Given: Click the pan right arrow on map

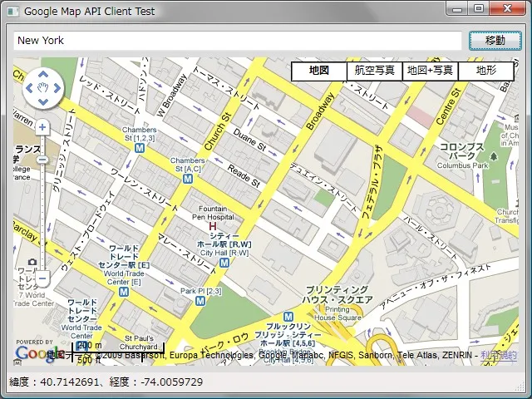Looking at the screenshot, I should [x=56, y=87].
